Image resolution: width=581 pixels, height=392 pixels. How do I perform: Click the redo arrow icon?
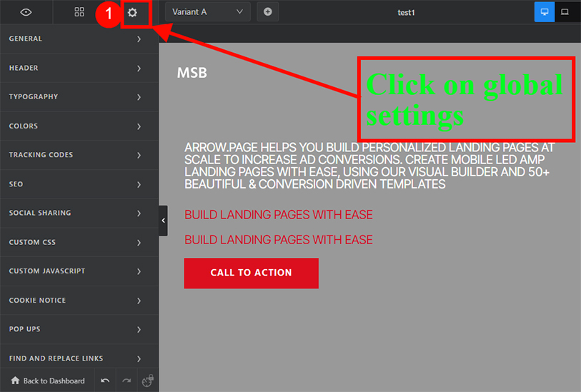126,381
